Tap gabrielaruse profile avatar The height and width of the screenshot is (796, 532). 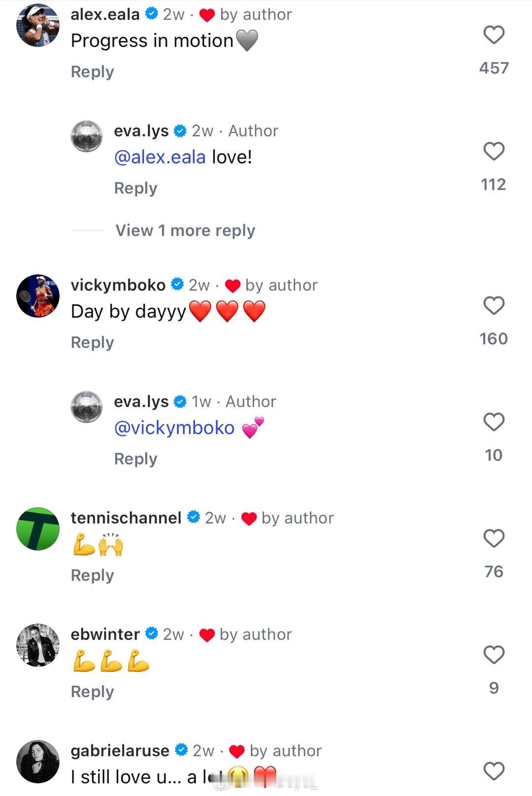coord(38,762)
